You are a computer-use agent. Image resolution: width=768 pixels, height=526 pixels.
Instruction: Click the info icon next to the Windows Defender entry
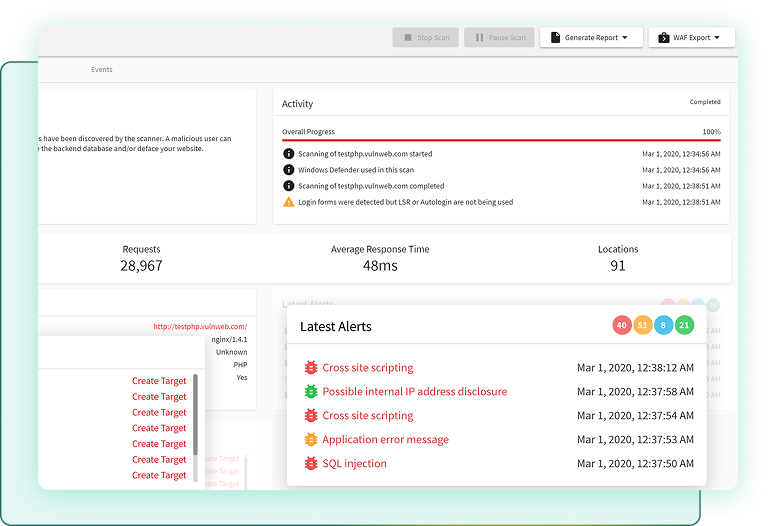click(x=289, y=170)
